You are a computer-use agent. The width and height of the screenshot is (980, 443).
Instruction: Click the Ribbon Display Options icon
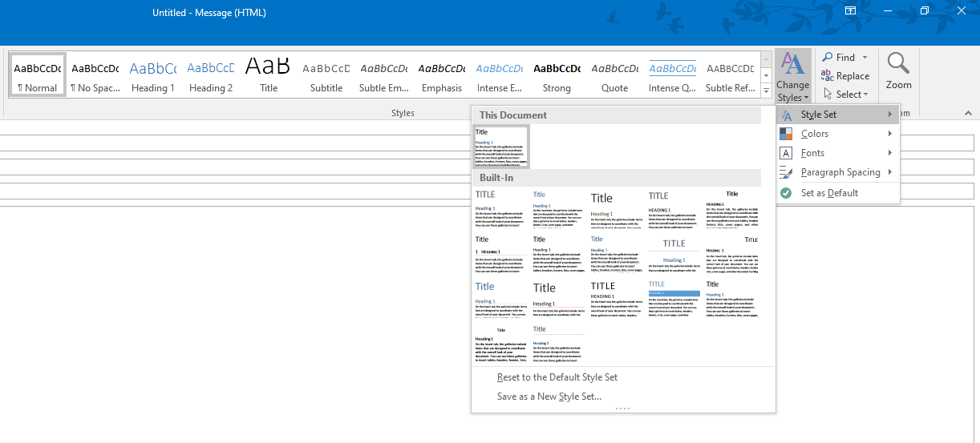pos(850,10)
